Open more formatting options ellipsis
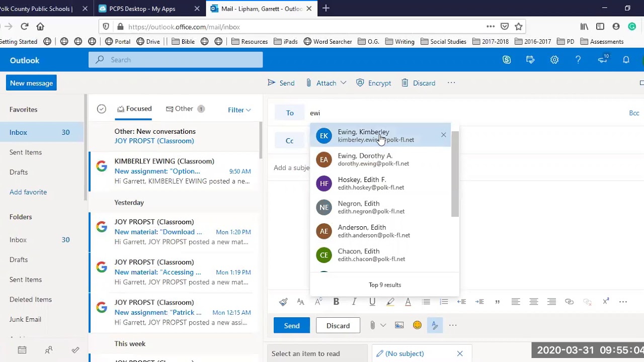This screenshot has height=362, width=644. [x=623, y=302]
